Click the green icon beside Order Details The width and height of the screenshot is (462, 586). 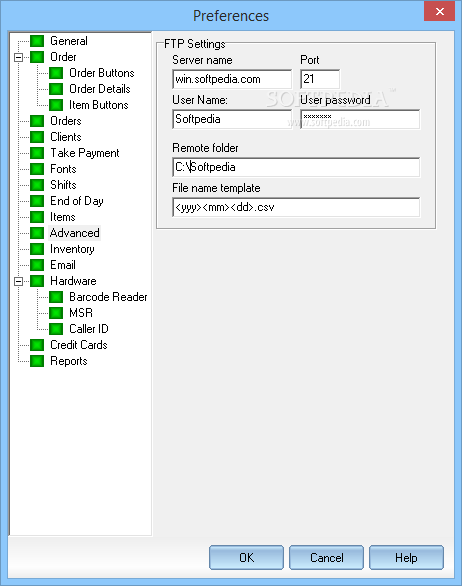56,89
